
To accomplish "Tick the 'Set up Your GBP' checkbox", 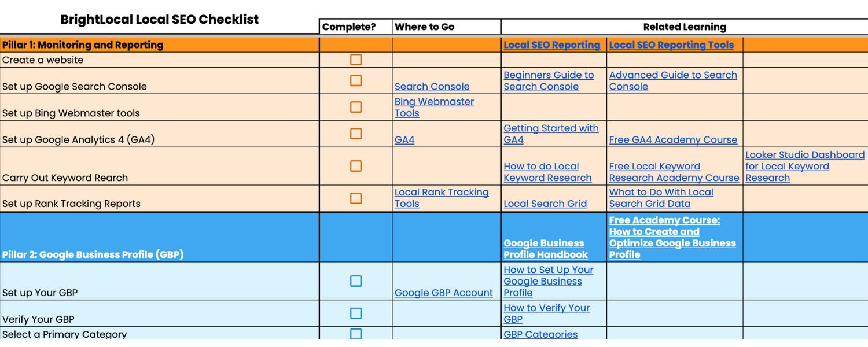I will pyautogui.click(x=355, y=280).
